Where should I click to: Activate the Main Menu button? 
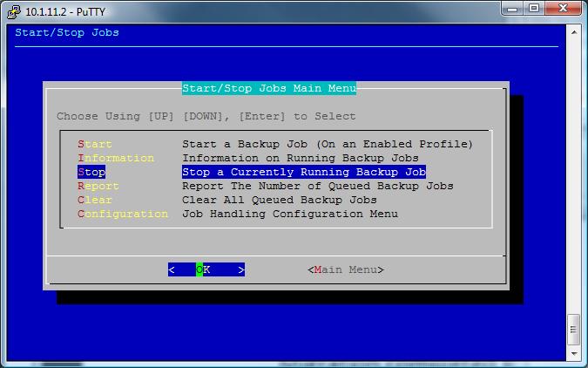[x=346, y=269]
